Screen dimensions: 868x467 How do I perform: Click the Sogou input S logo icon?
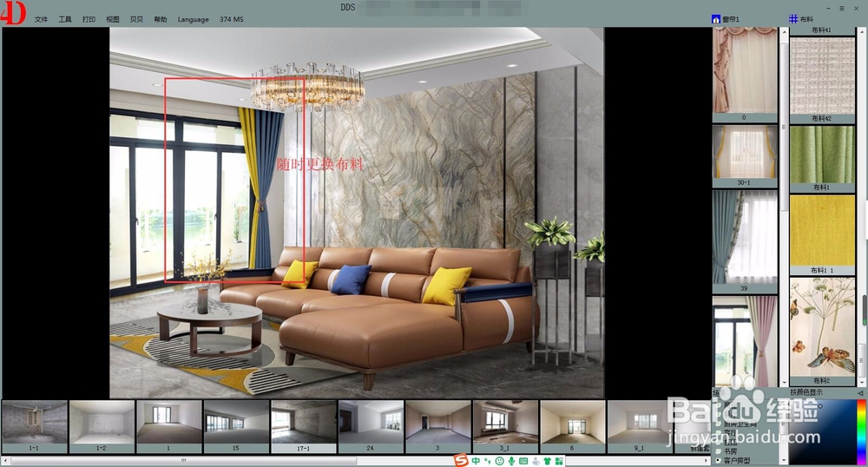tap(461, 461)
